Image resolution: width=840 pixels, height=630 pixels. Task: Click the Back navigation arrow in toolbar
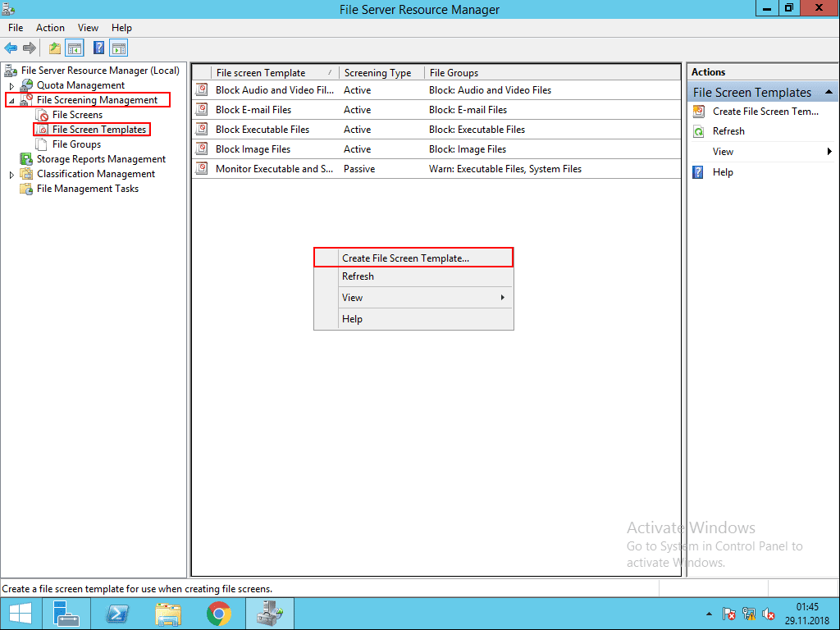(11, 48)
